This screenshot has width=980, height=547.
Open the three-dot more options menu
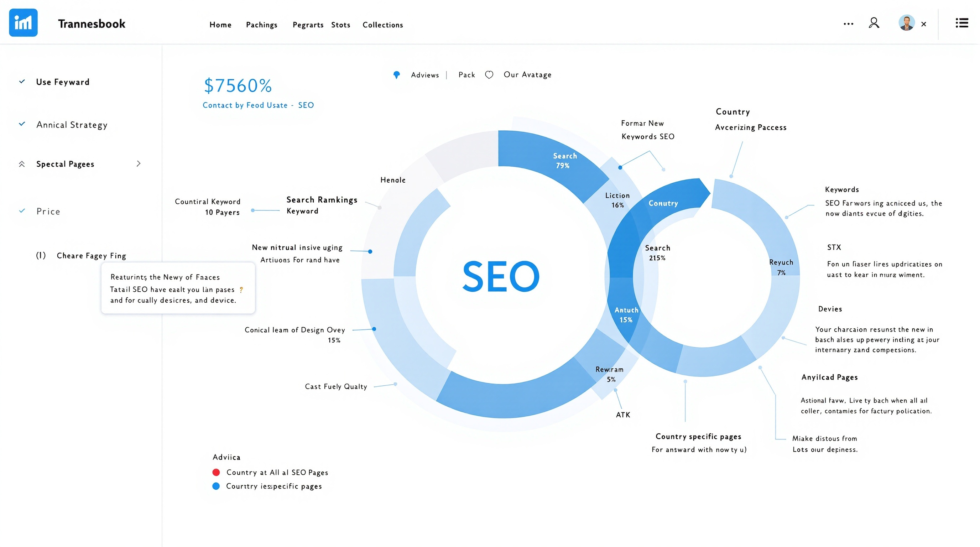click(x=848, y=24)
